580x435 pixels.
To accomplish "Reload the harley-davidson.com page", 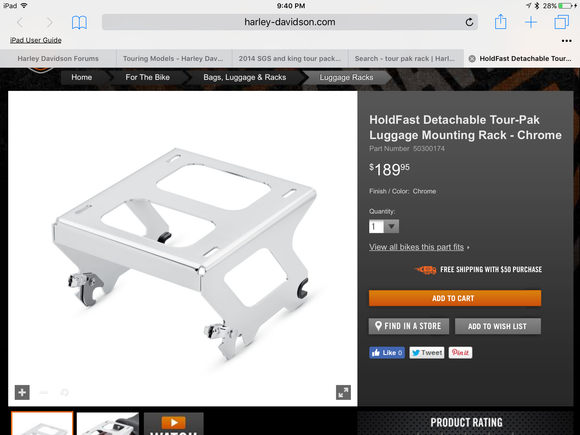I will [x=469, y=22].
